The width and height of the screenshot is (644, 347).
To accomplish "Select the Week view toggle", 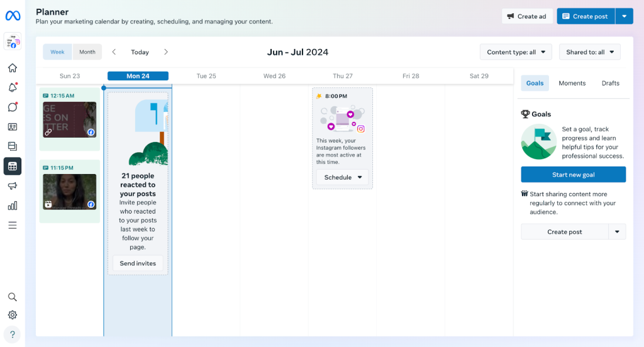I will [x=57, y=52].
